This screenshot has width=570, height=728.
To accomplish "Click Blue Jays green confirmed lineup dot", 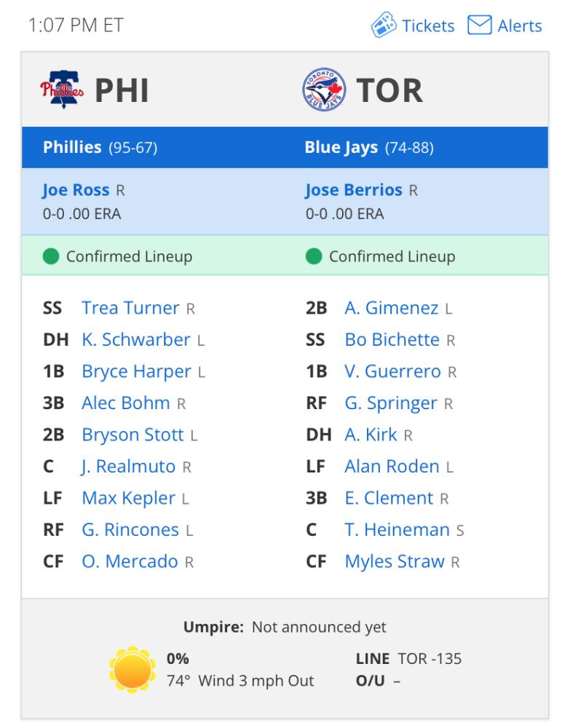I will [x=314, y=256].
